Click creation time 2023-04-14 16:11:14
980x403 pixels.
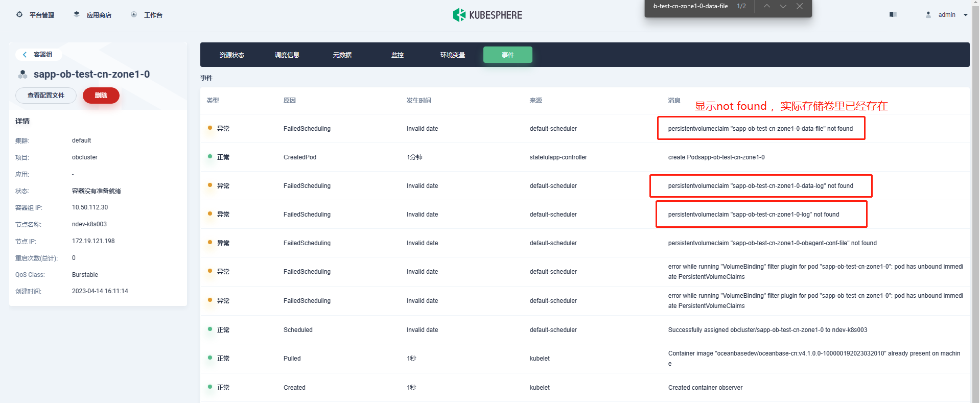(100, 291)
